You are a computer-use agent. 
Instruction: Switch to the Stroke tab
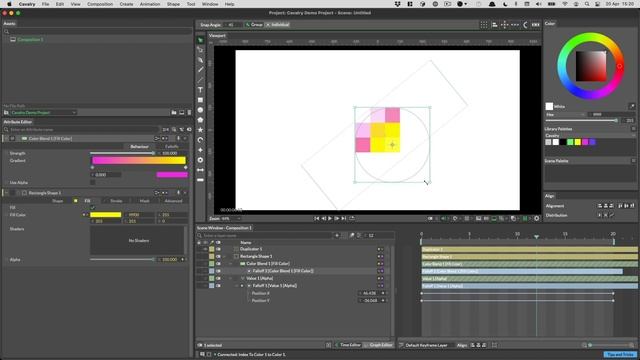click(116, 201)
